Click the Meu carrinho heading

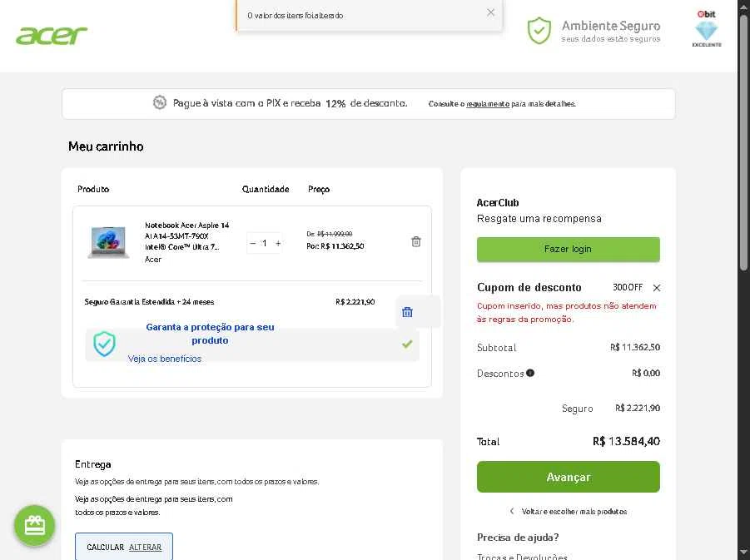point(106,146)
